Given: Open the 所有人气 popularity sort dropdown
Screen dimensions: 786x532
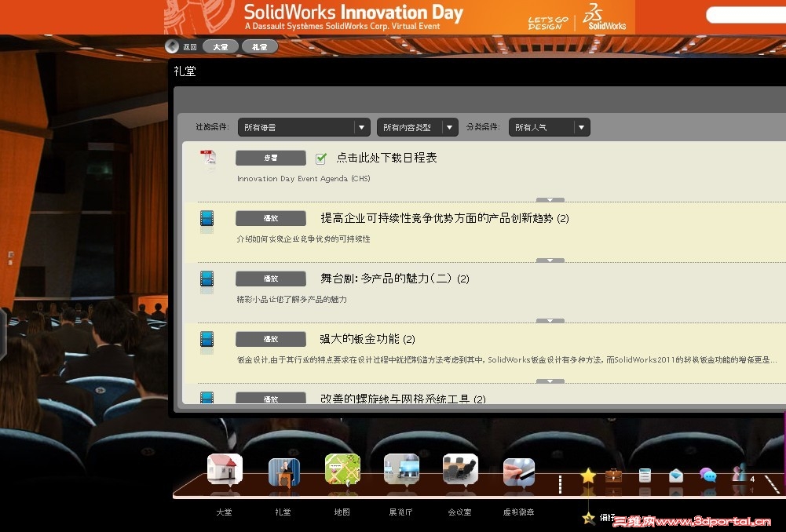Looking at the screenshot, I should coord(550,127).
